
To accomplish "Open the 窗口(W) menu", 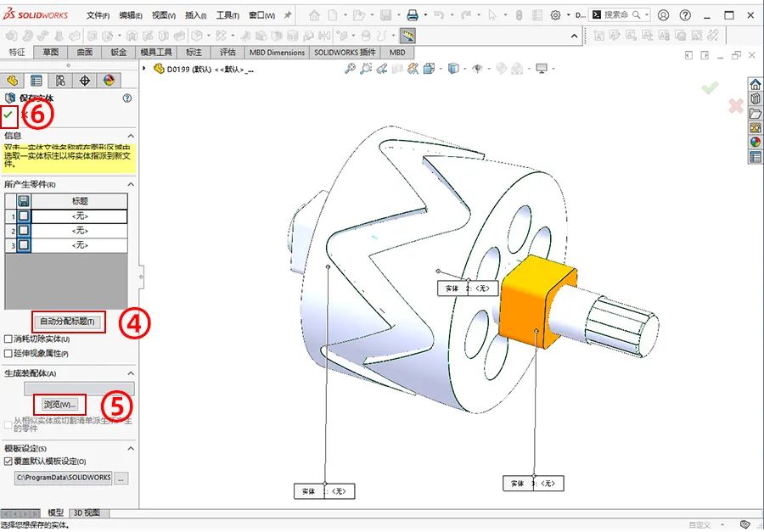I will pyautogui.click(x=261, y=15).
